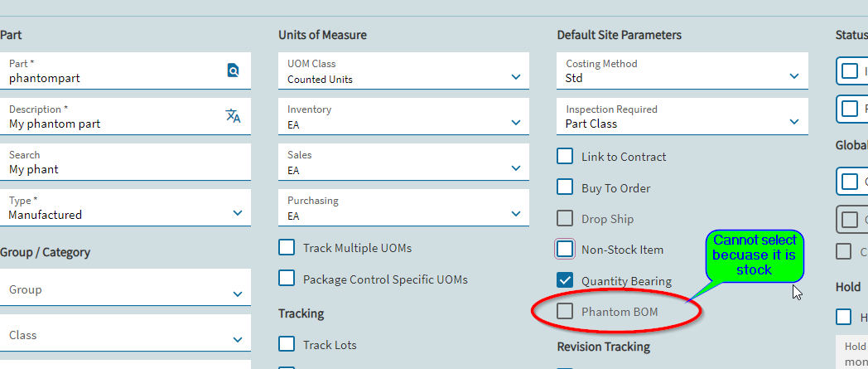
Task: Click the Phantom BOM checkbox
Action: pyautogui.click(x=565, y=312)
